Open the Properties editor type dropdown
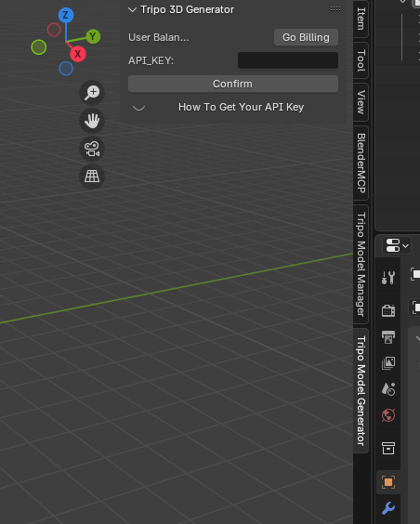420x524 pixels. (397, 245)
